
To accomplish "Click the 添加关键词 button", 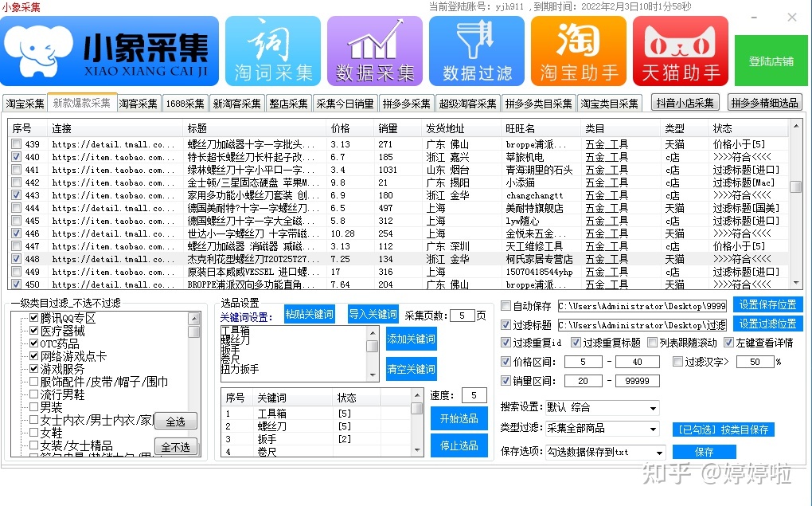I will click(x=412, y=339).
